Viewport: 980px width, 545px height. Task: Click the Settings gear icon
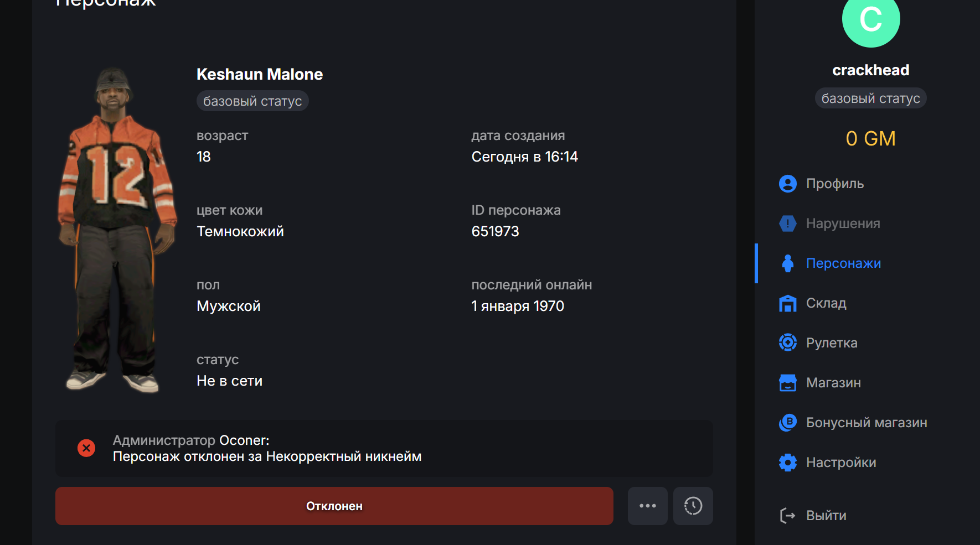pyautogui.click(x=787, y=463)
